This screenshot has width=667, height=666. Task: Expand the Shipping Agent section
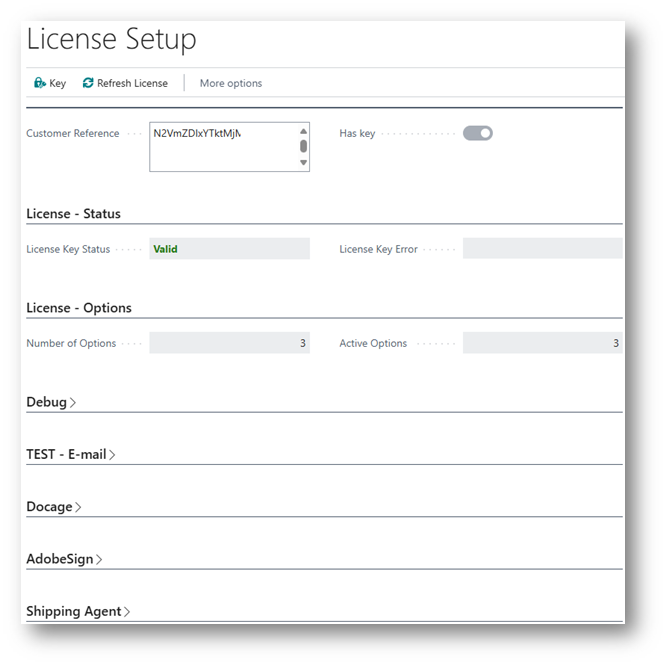[127, 611]
